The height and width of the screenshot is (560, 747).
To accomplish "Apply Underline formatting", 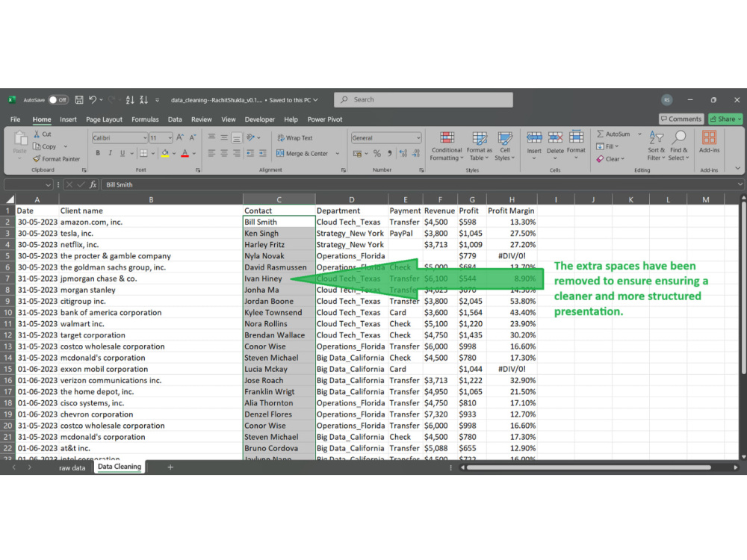I will point(123,153).
